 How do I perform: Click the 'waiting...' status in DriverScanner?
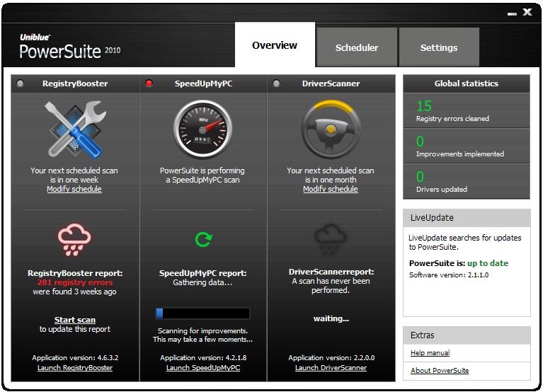click(x=331, y=318)
